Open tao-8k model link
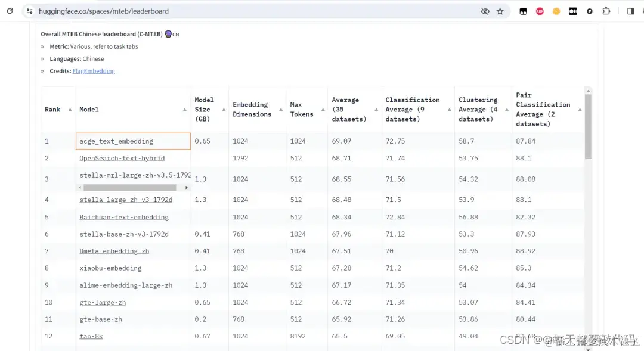 [91, 336]
